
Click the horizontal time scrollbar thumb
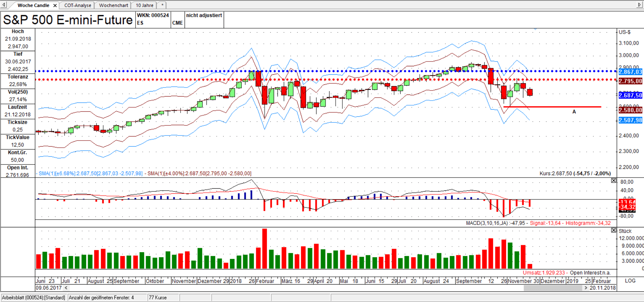click(x=553, y=288)
